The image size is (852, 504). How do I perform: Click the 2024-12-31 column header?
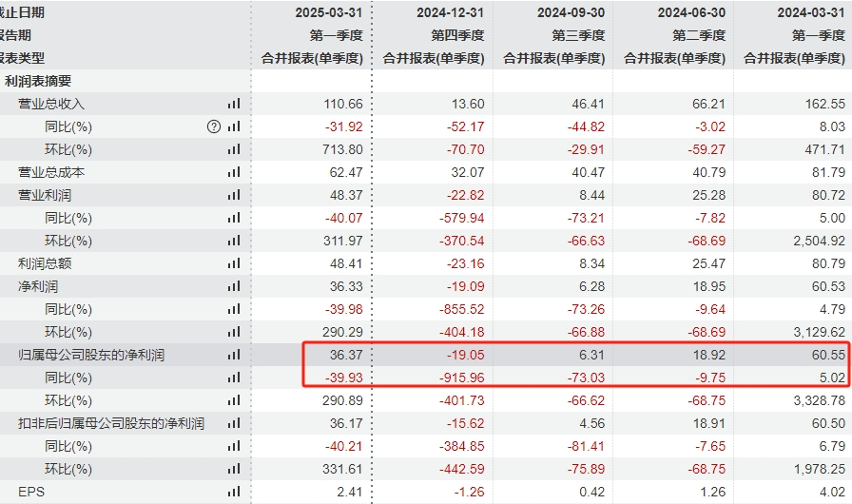coord(451,12)
